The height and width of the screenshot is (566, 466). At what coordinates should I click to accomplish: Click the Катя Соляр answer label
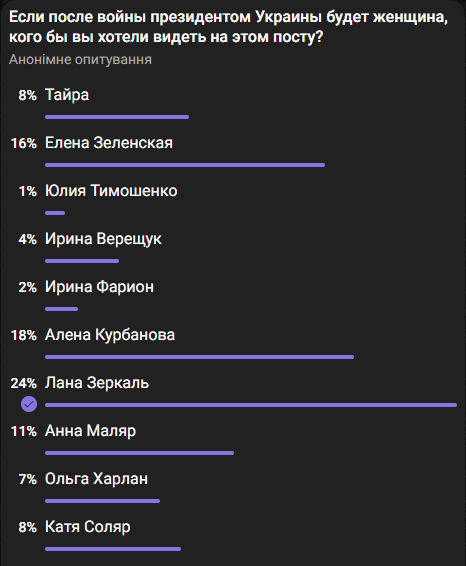tap(87, 527)
